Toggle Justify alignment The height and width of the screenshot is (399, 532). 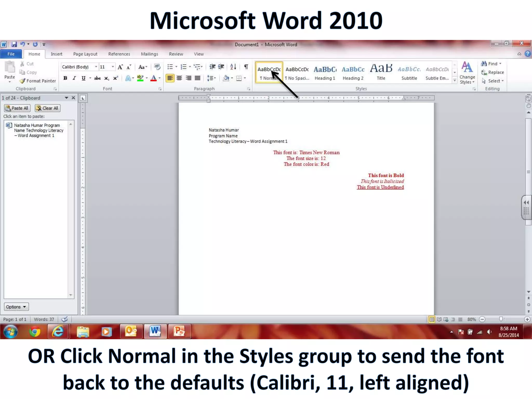coord(197,78)
